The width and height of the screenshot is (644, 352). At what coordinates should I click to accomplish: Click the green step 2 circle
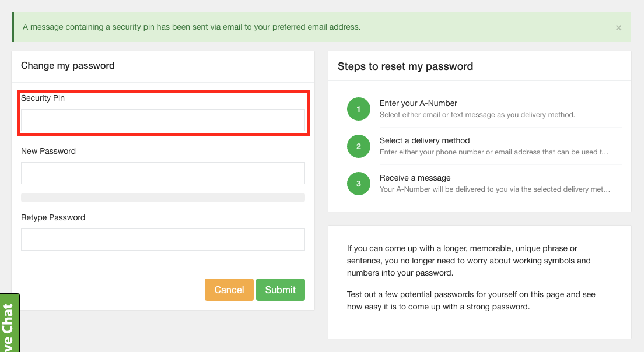359,146
